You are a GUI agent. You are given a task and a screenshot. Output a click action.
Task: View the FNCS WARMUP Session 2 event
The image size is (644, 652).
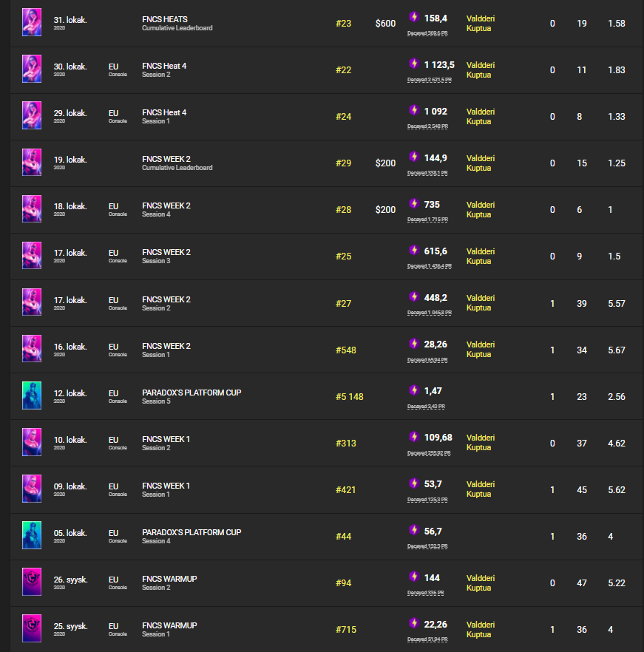pos(169,583)
